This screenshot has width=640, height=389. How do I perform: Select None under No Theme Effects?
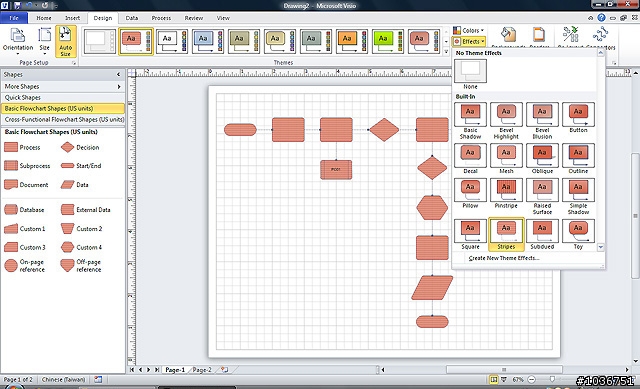coord(470,74)
